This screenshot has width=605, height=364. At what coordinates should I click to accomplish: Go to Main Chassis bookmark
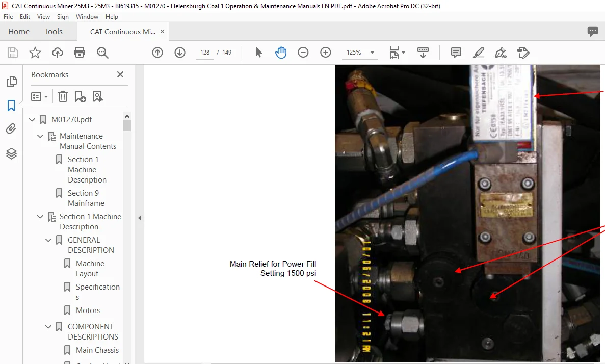click(97, 350)
